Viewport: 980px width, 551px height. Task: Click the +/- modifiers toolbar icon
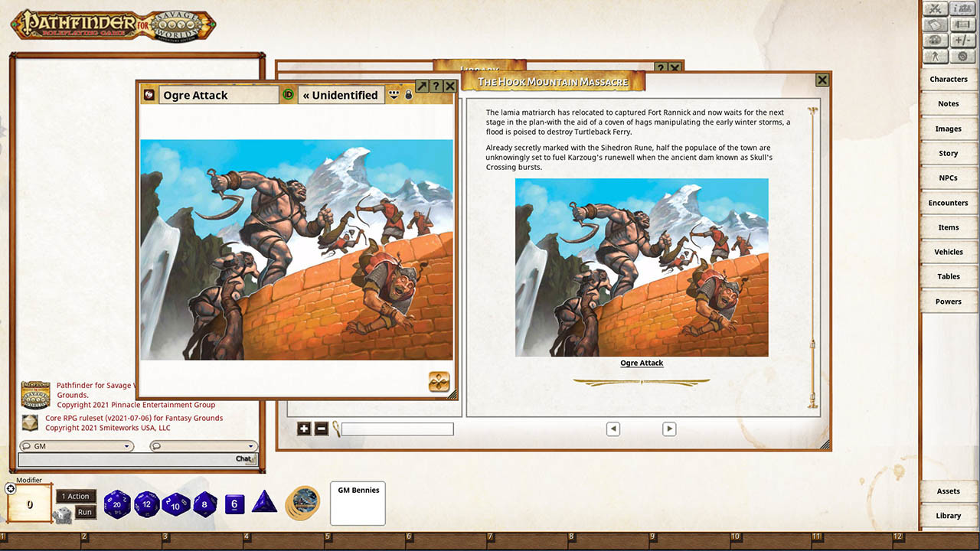click(x=962, y=41)
